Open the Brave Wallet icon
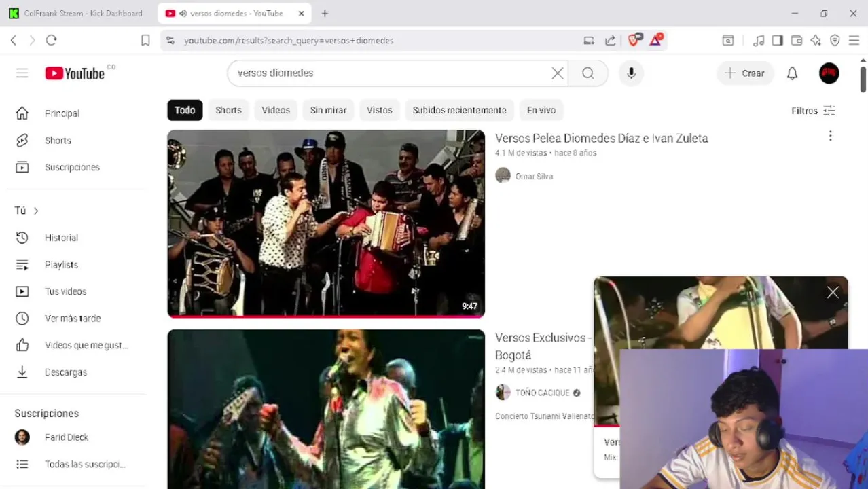This screenshot has width=868, height=489. (x=797, y=41)
